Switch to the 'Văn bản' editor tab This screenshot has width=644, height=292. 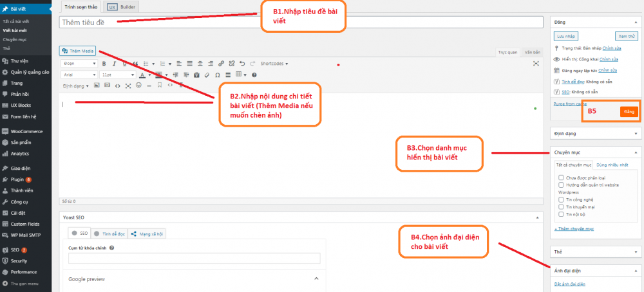tap(532, 51)
